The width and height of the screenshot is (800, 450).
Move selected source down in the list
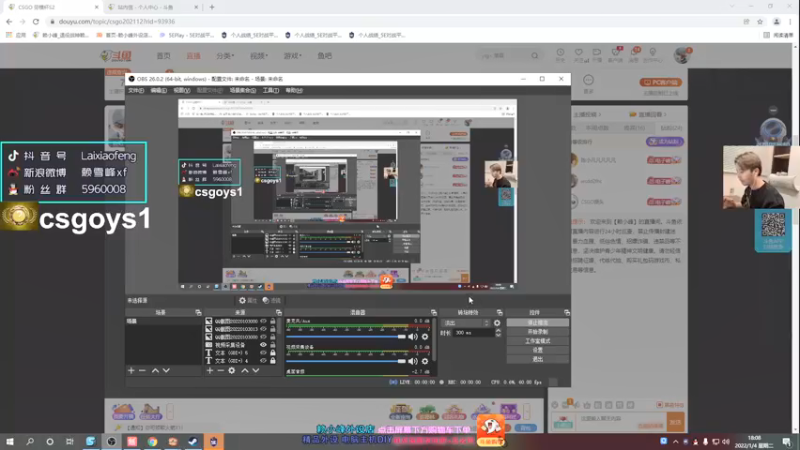coord(256,370)
